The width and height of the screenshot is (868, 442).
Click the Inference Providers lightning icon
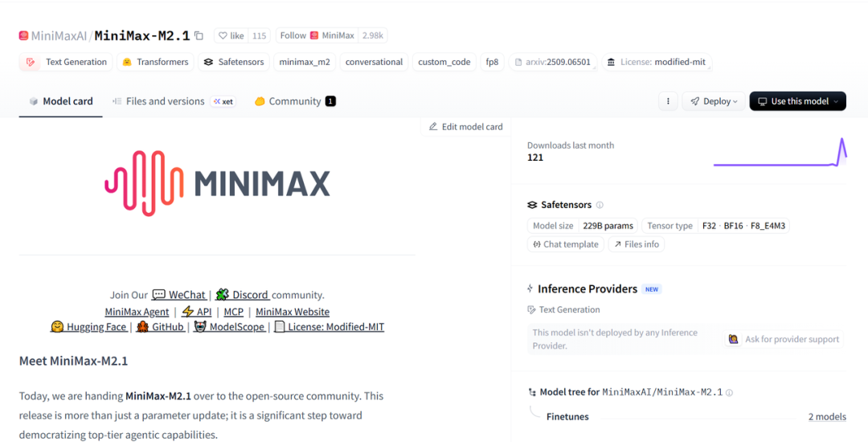530,289
